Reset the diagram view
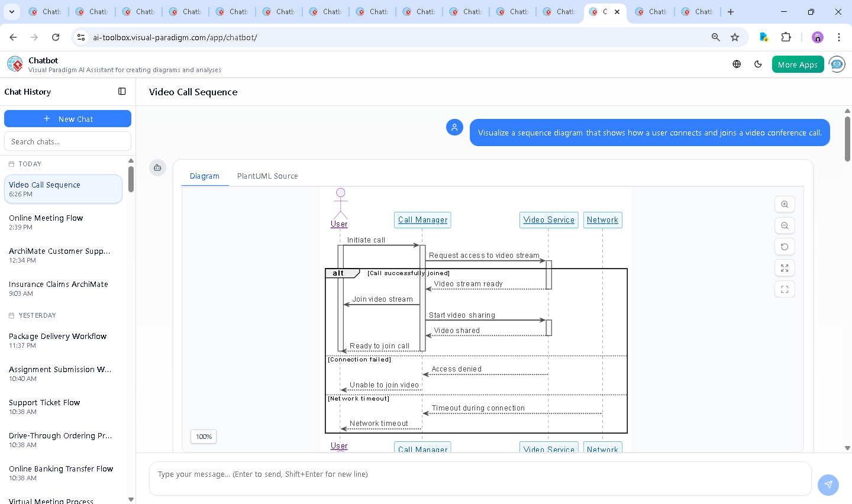852x504 pixels. [x=785, y=247]
